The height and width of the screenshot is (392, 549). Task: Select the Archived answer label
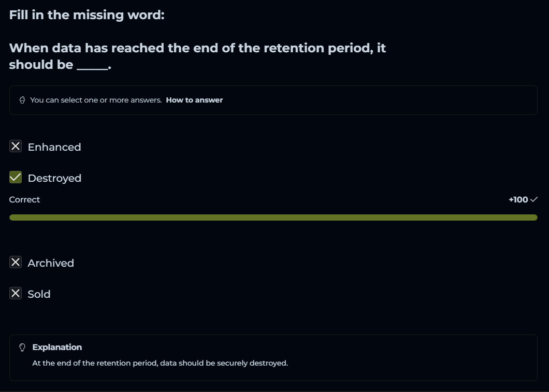pyautogui.click(x=51, y=263)
